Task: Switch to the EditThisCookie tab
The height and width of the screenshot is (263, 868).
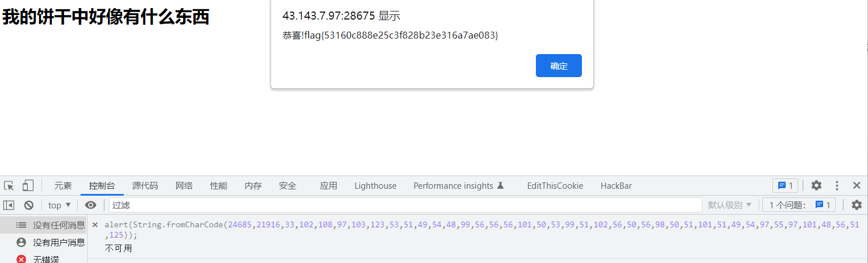Action: point(555,186)
